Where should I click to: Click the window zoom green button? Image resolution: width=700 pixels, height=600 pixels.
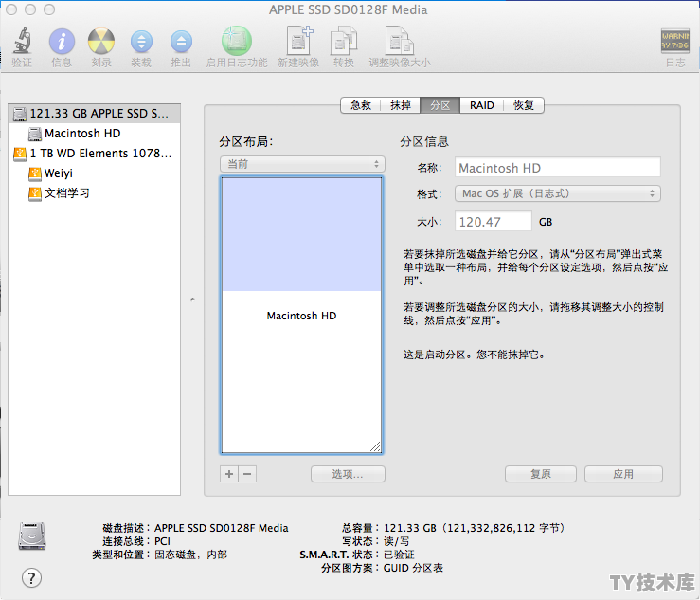click(49, 9)
